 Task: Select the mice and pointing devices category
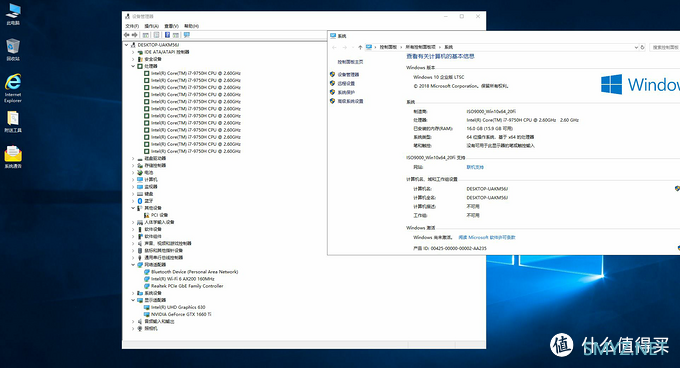click(163, 250)
